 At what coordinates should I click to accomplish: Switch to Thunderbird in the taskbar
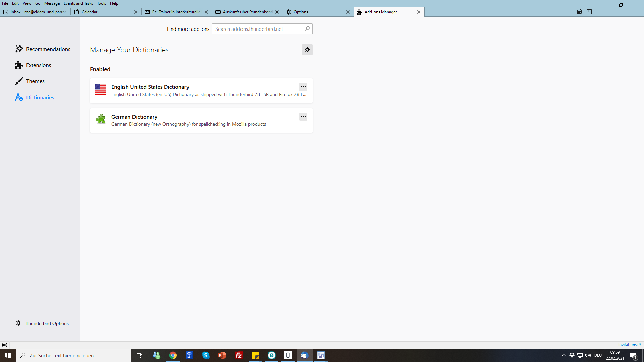pyautogui.click(x=305, y=355)
